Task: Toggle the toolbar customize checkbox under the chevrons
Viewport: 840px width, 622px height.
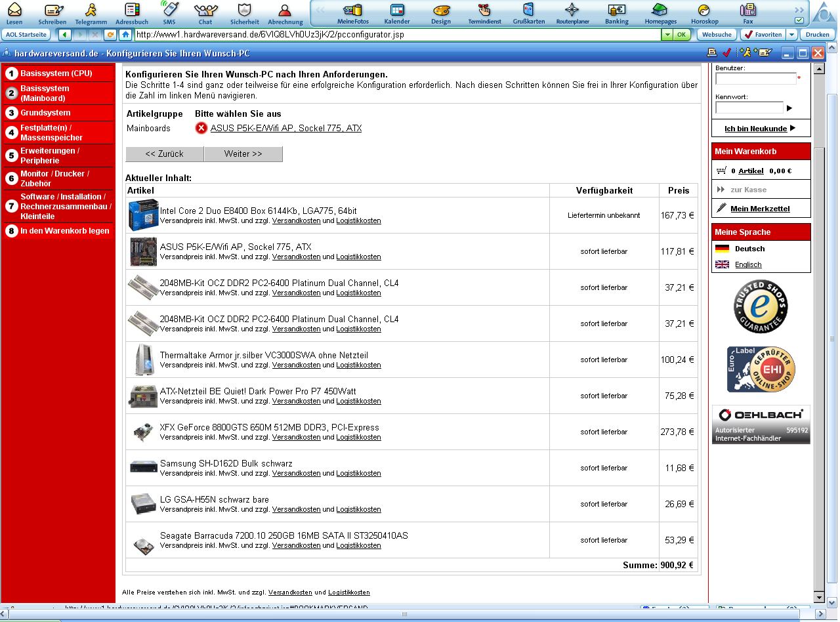Action: pyautogui.click(x=799, y=20)
